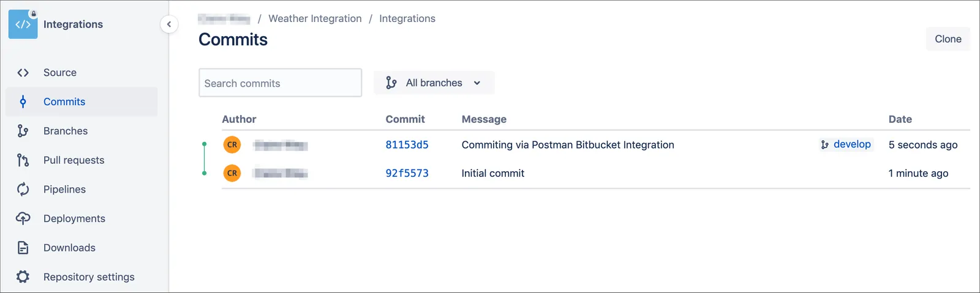Viewport: 980px width, 293px height.
Task: Click the Branches icon in sidebar
Action: pyautogui.click(x=23, y=131)
